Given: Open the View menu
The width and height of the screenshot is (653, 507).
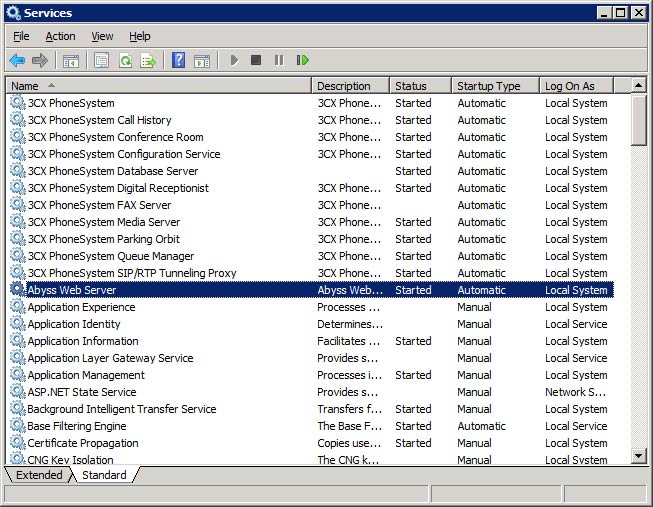Looking at the screenshot, I should 102,37.
